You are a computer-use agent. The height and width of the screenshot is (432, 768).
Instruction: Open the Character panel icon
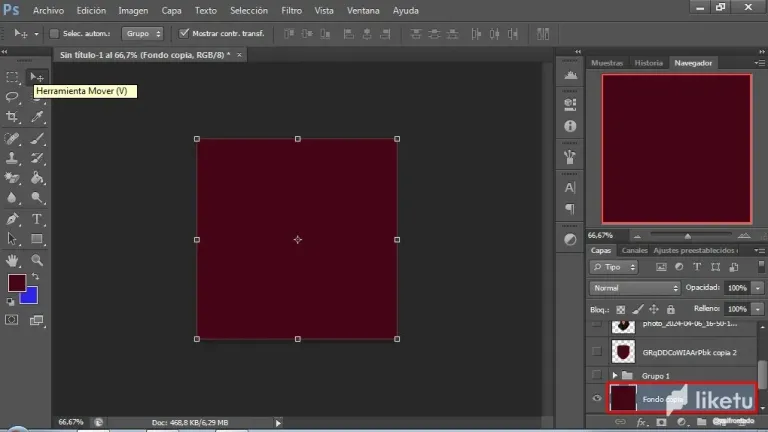570,188
